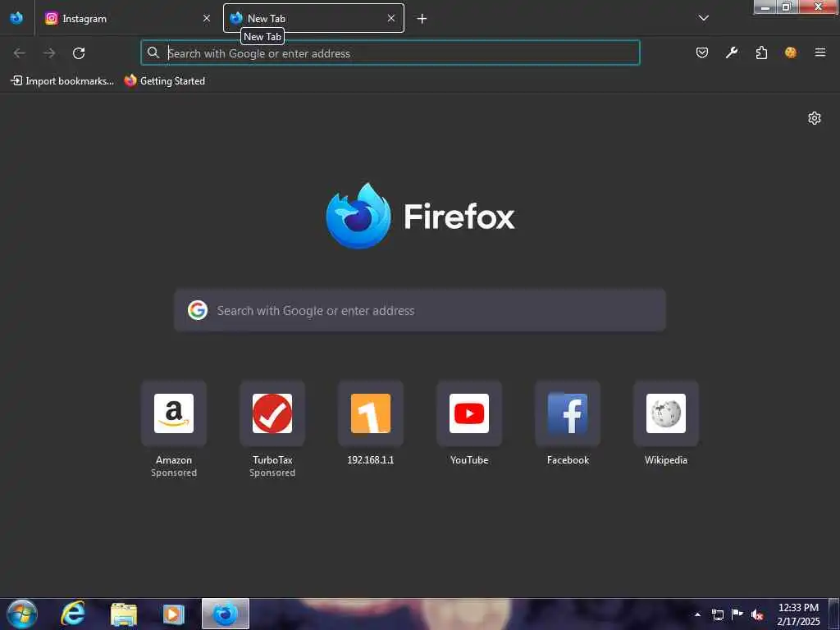
Task: Open the Action Center flag icon
Action: [x=737, y=614]
